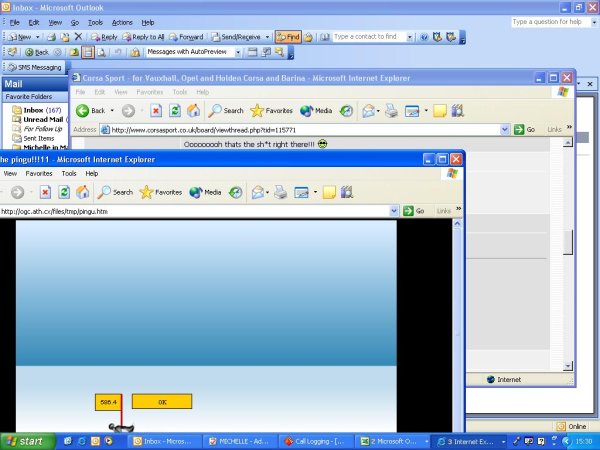
Task: Click Refresh icon in Corsa Sport window
Action: coord(175,111)
